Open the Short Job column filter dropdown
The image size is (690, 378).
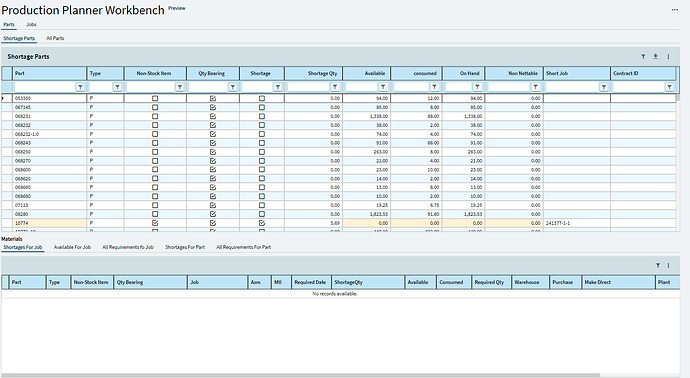coord(604,87)
